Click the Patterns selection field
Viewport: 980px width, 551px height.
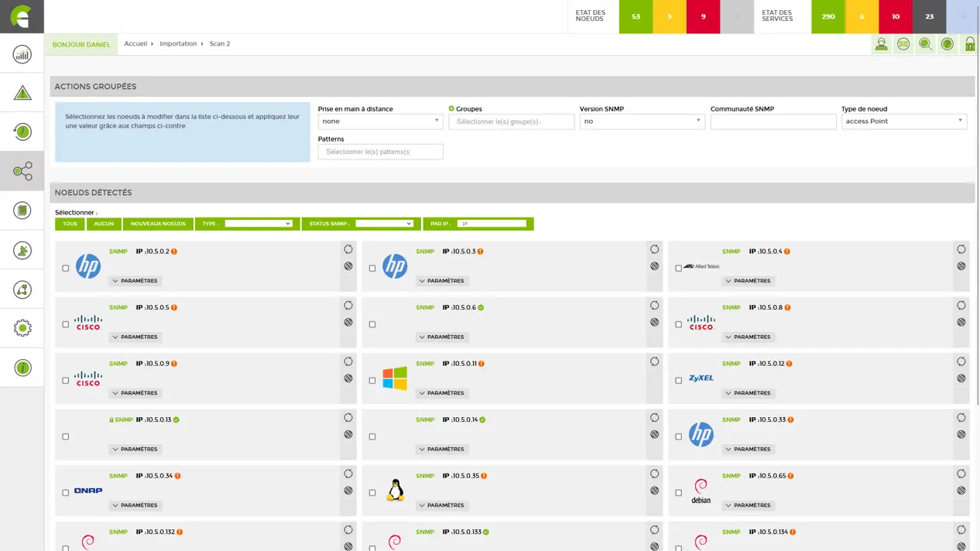(x=380, y=152)
